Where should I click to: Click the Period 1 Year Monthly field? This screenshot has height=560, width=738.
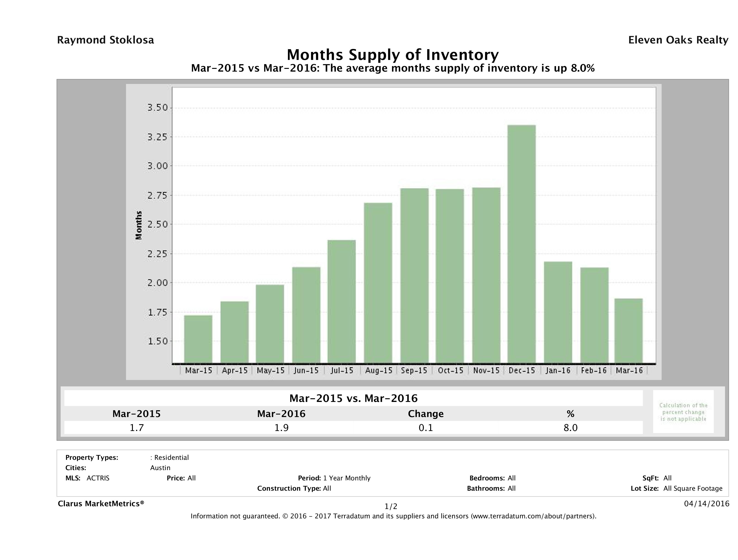pyautogui.click(x=334, y=478)
